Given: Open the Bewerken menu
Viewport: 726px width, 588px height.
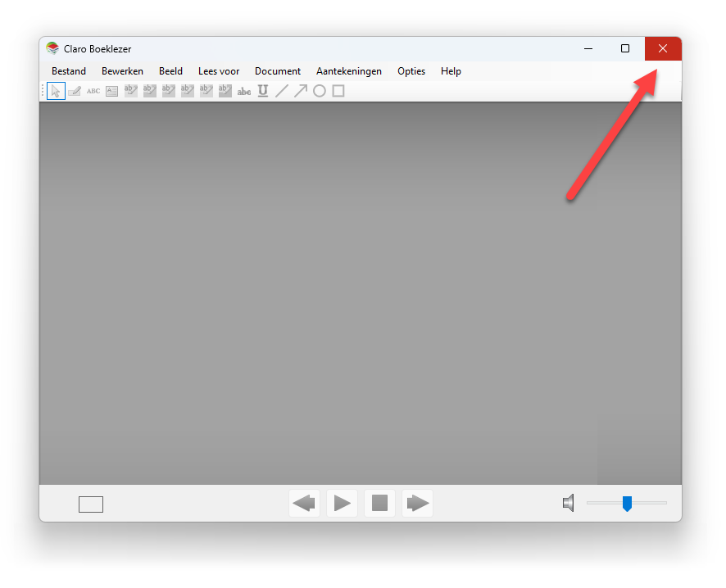Looking at the screenshot, I should point(122,71).
